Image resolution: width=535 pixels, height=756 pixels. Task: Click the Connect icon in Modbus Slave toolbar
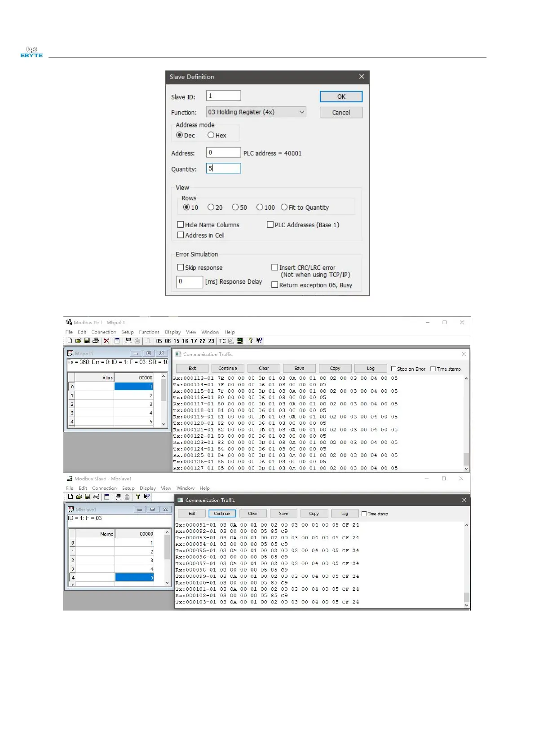click(118, 497)
